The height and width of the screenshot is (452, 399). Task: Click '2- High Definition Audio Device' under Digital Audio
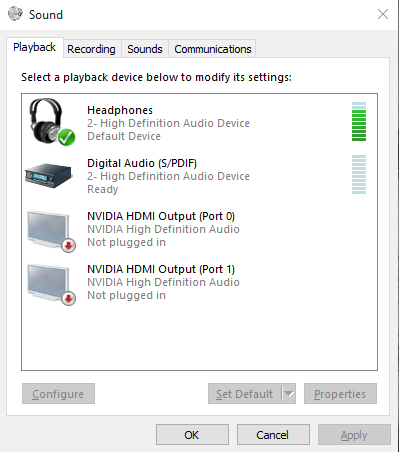coord(168,176)
